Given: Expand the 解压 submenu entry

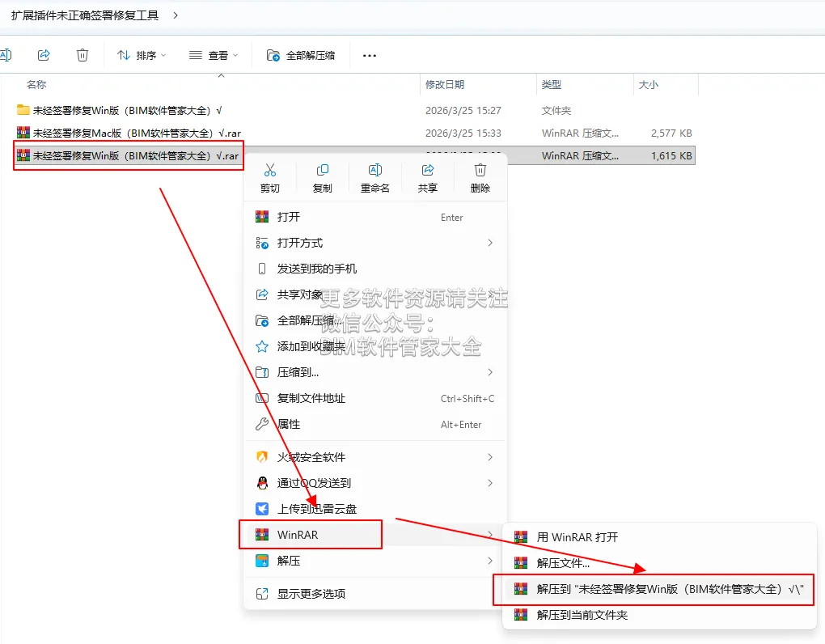Looking at the screenshot, I should [375, 561].
